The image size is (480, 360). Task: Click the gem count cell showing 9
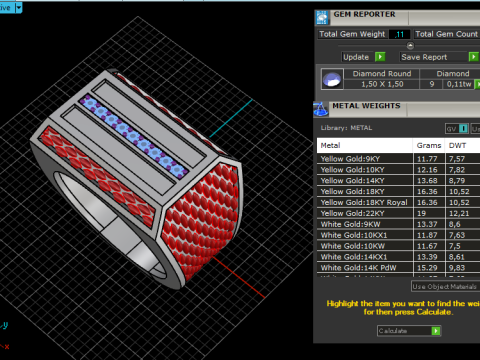432,84
